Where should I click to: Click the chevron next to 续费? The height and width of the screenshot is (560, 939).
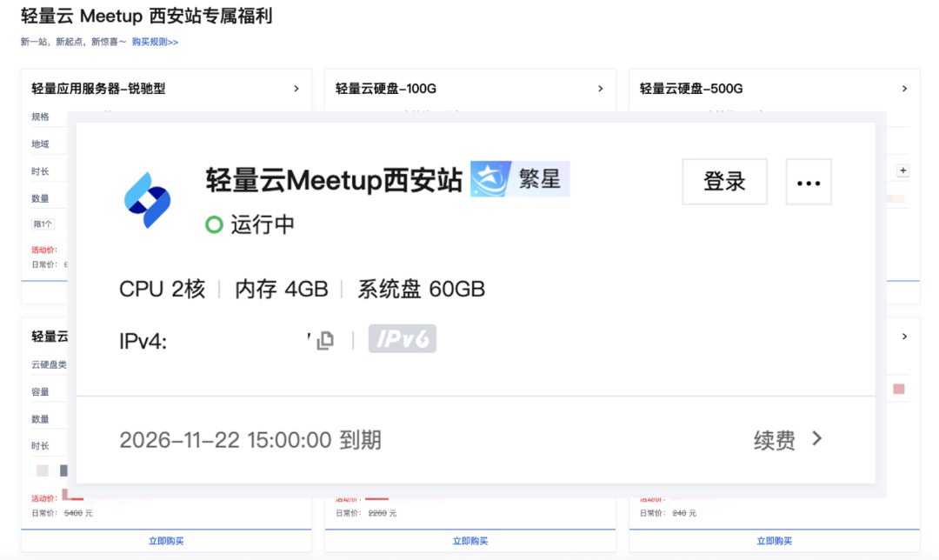pyautogui.click(x=817, y=439)
